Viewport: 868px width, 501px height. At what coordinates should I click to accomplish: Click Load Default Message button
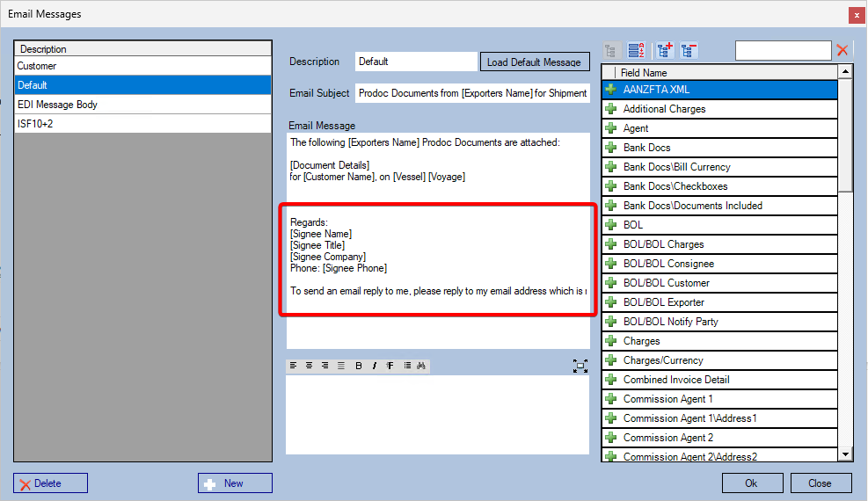[x=534, y=62]
